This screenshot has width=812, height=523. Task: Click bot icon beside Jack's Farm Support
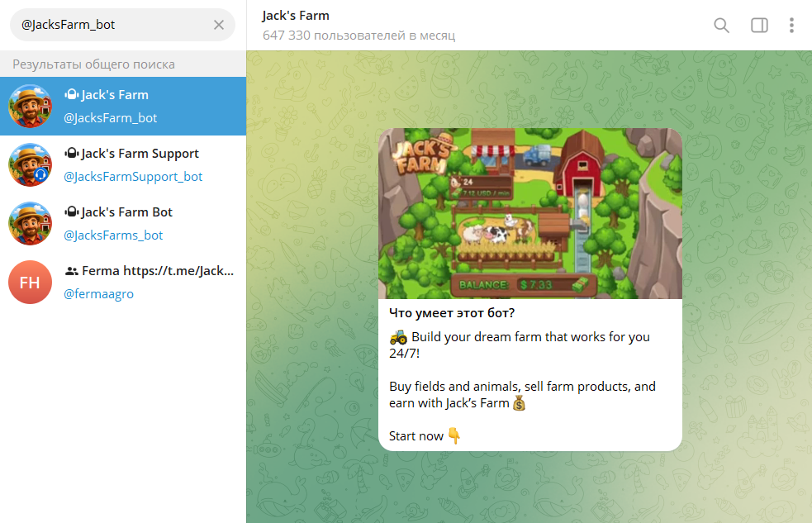72,154
